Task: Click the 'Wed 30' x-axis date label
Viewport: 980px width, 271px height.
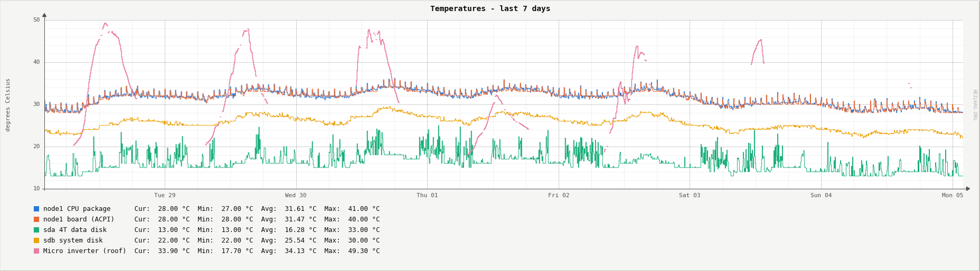Action: [x=296, y=195]
